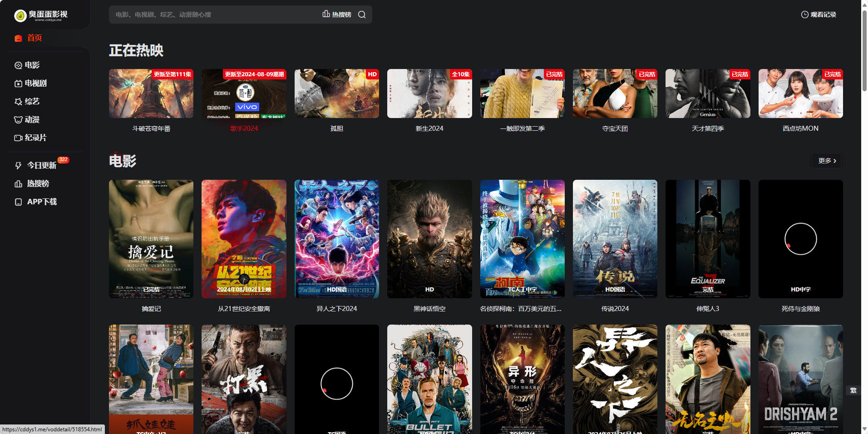Click the 死侍与金刚狼 title text
This screenshot has width=868, height=434.
tap(801, 309)
